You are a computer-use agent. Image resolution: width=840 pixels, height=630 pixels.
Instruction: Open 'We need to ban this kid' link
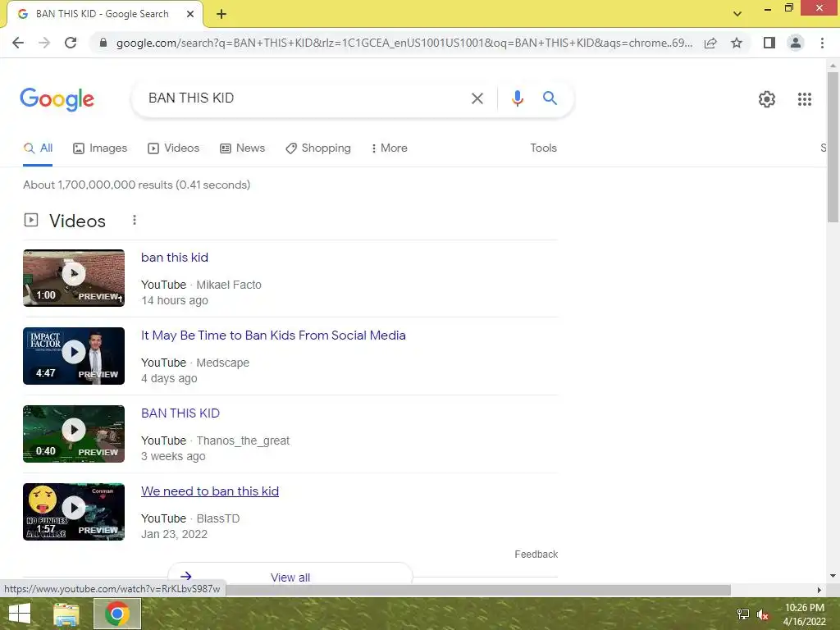(x=210, y=491)
